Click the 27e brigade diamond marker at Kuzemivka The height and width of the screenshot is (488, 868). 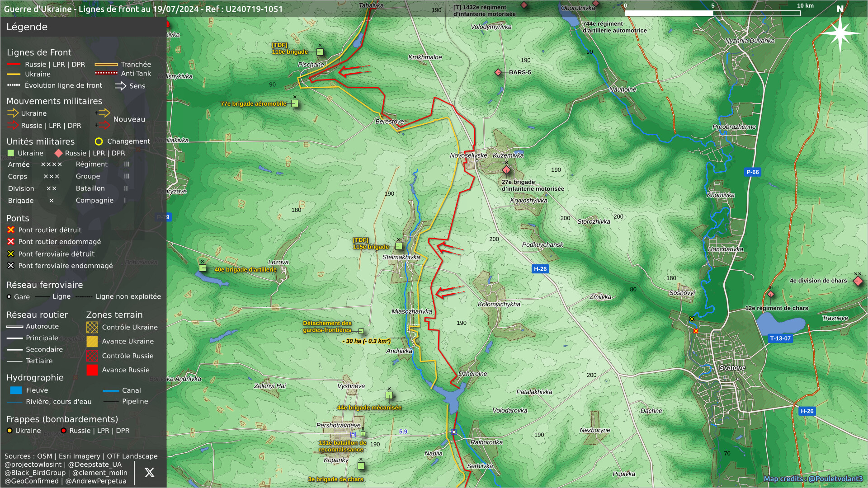pyautogui.click(x=506, y=170)
